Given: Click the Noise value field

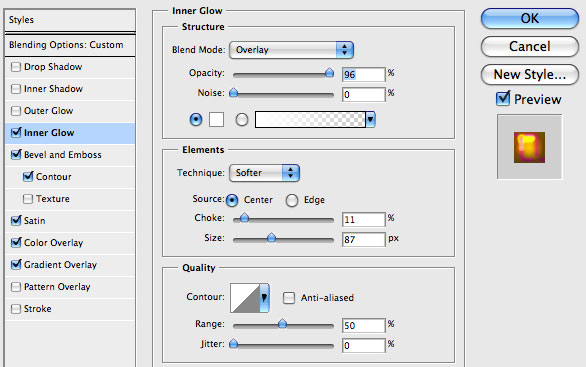Looking at the screenshot, I should tap(363, 95).
